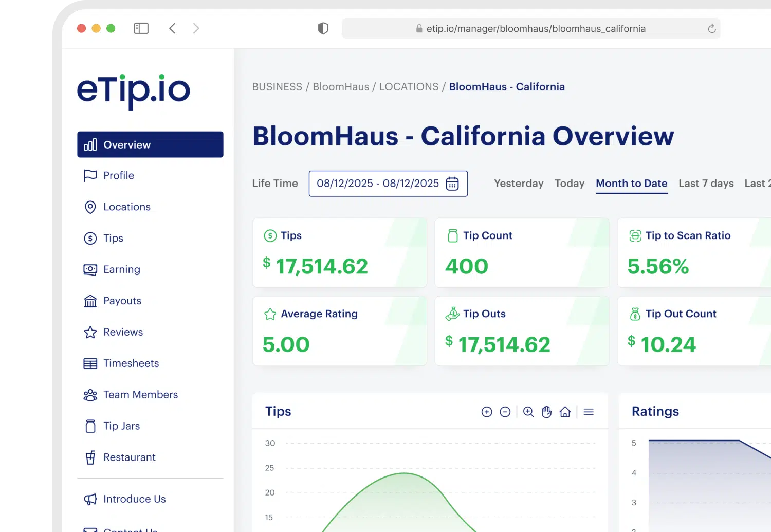Screen dimensions: 771x532
Task: Expand the Tips section in the sidebar
Action: (x=113, y=238)
